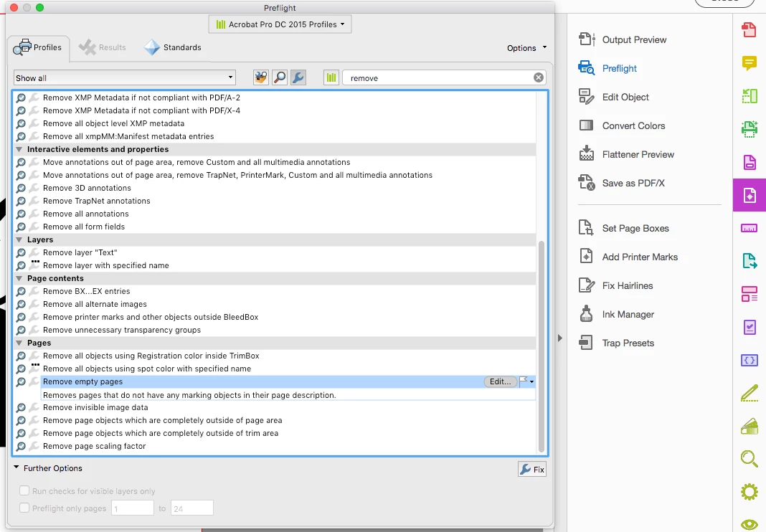The image size is (766, 532).
Task: Select 'Remove invisible image data' fixup
Action: click(x=95, y=407)
